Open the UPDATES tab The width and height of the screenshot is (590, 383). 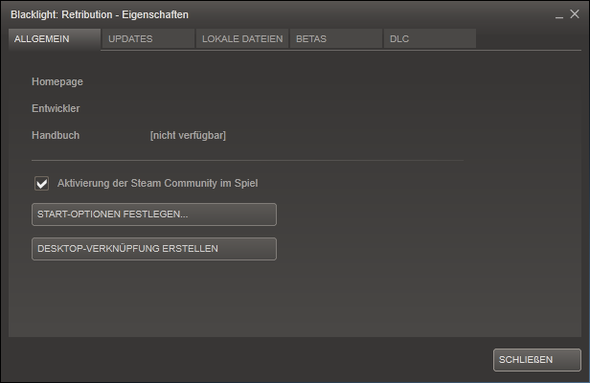pyautogui.click(x=148, y=39)
